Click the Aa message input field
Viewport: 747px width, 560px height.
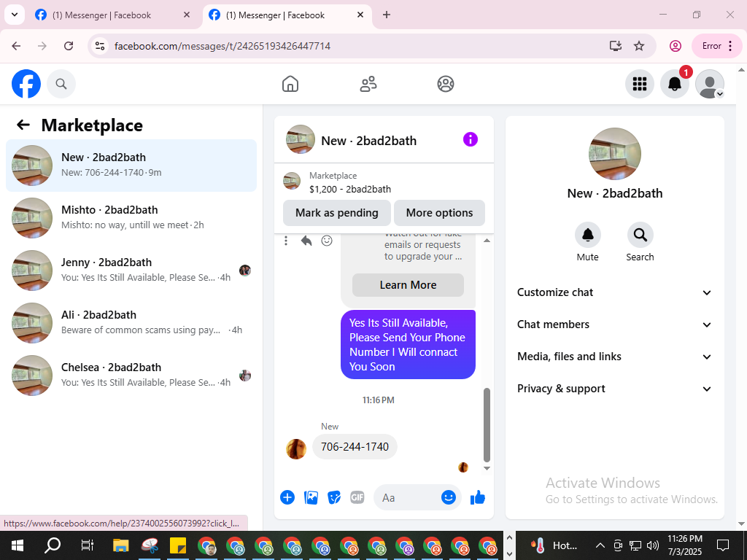click(407, 497)
